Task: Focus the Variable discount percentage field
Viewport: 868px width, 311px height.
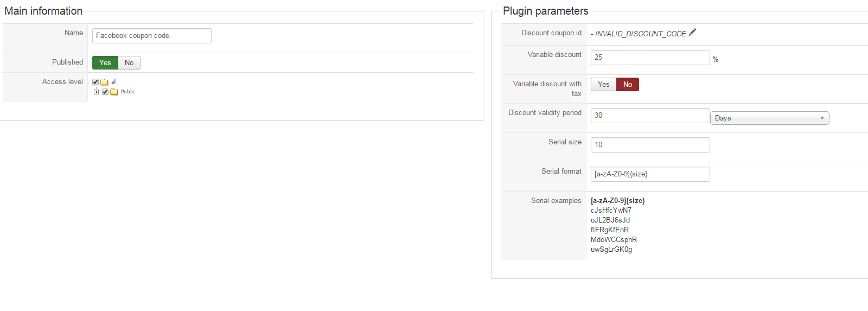Action: [650, 58]
